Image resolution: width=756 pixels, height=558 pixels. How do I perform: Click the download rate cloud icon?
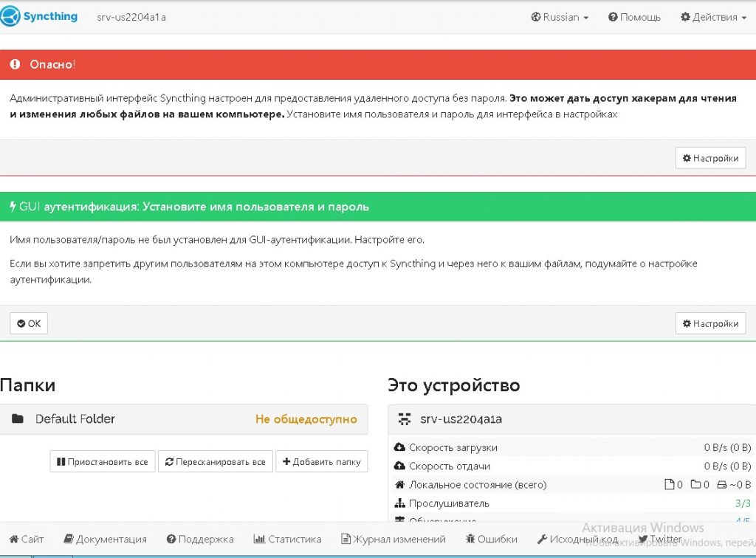point(400,447)
